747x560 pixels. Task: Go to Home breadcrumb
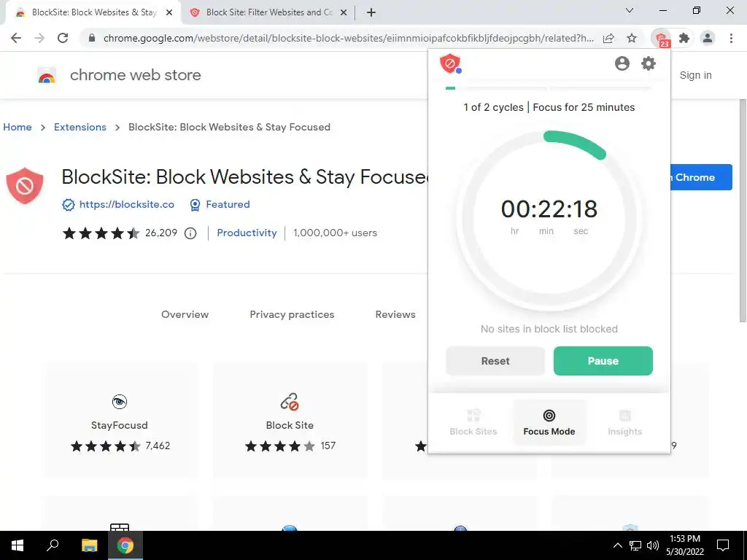(18, 127)
